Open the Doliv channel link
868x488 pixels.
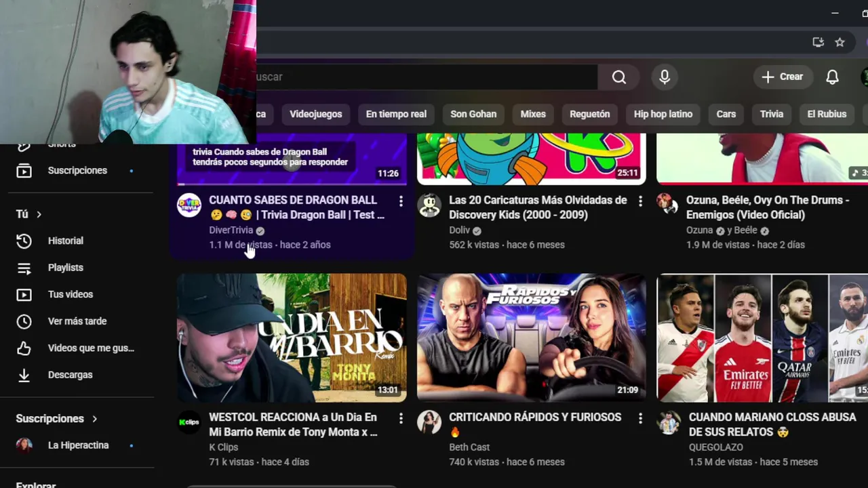(459, 230)
